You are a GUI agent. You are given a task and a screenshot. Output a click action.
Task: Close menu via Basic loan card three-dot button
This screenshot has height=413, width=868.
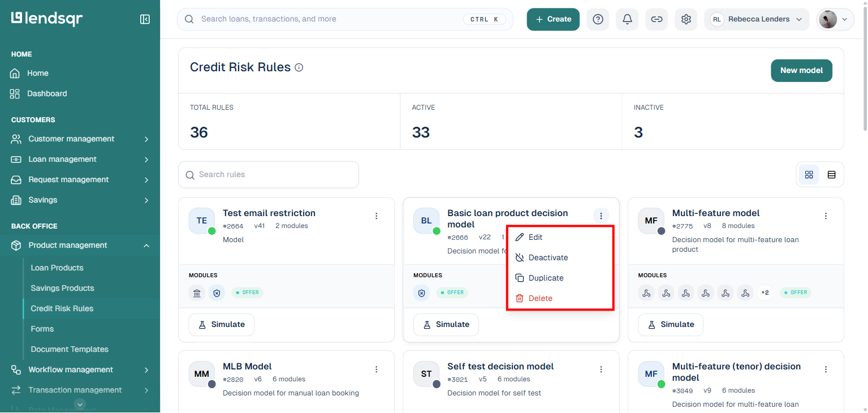[601, 216]
